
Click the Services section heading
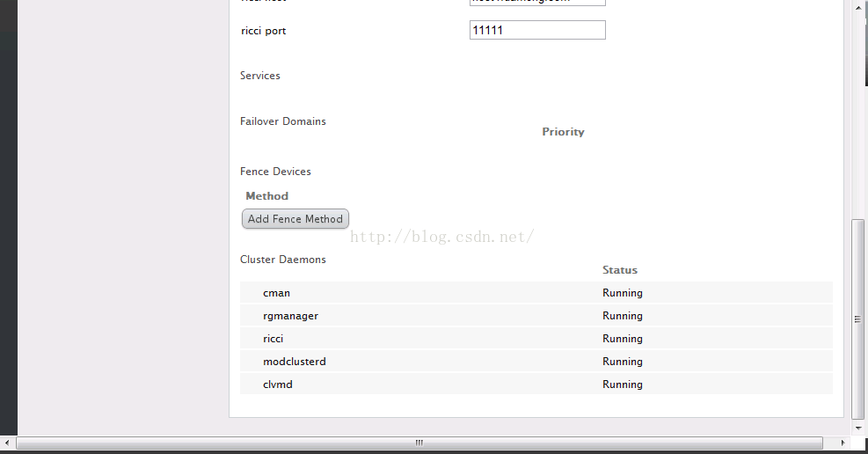(259, 76)
